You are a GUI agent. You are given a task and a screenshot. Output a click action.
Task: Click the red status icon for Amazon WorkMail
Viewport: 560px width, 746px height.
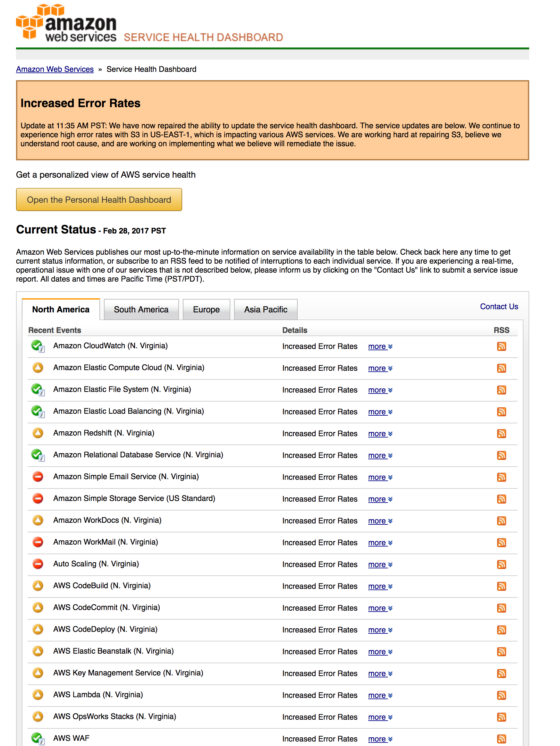coord(38,542)
